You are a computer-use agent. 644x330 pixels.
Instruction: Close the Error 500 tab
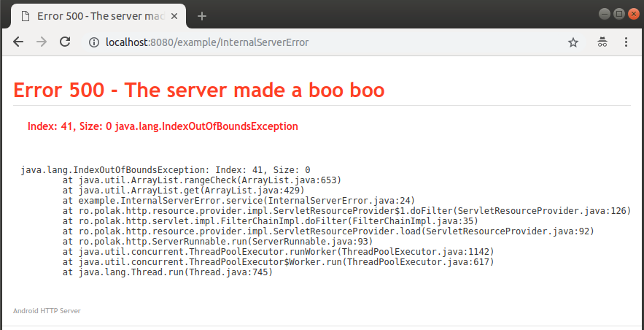tap(174, 17)
